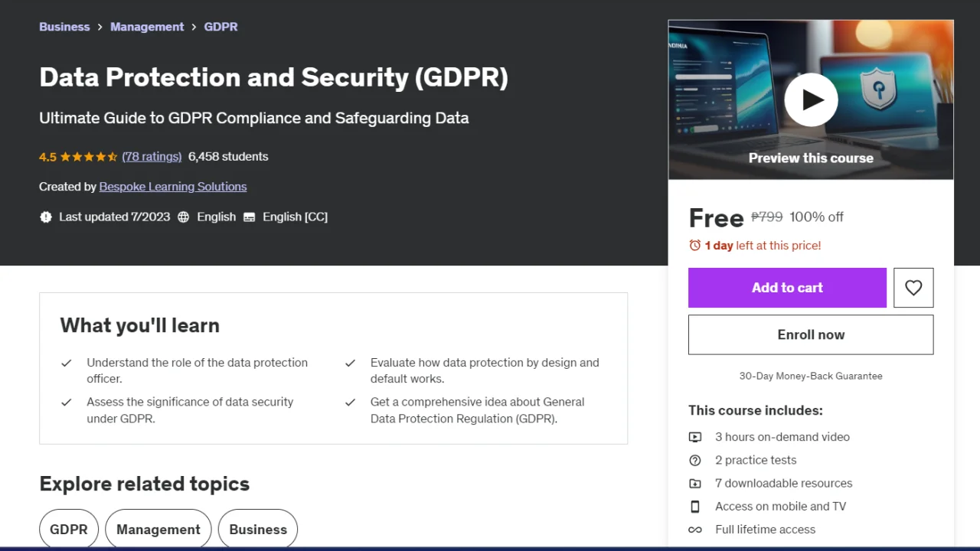
Task: Click the Full lifetime access text
Action: pos(765,530)
